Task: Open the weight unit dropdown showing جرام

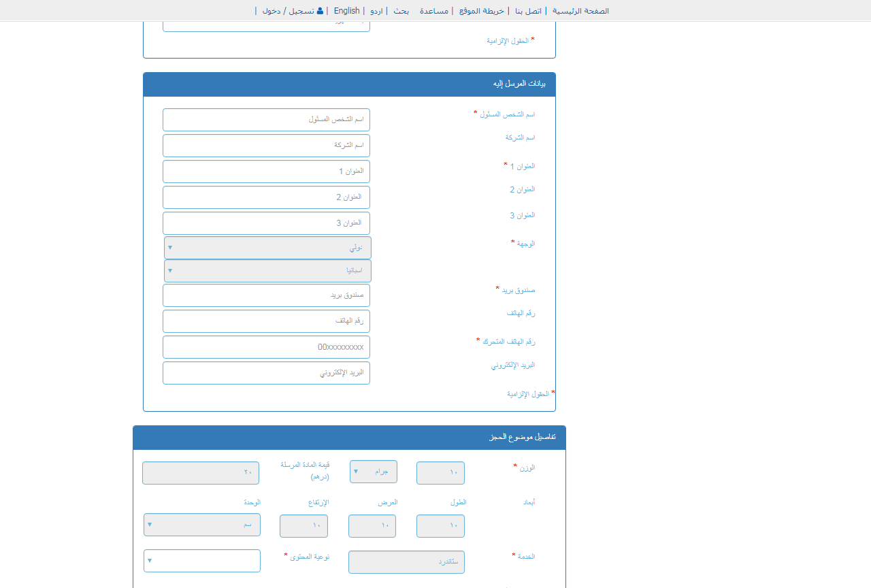Action: click(373, 472)
